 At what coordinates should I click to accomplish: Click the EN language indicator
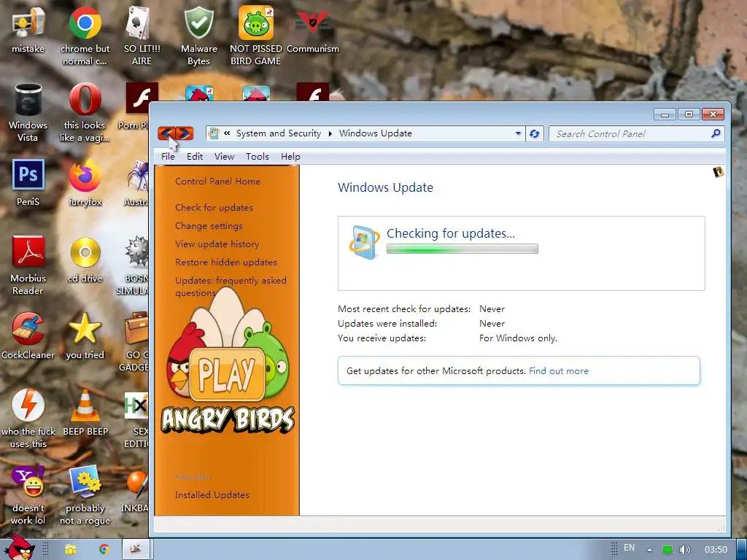(x=629, y=548)
